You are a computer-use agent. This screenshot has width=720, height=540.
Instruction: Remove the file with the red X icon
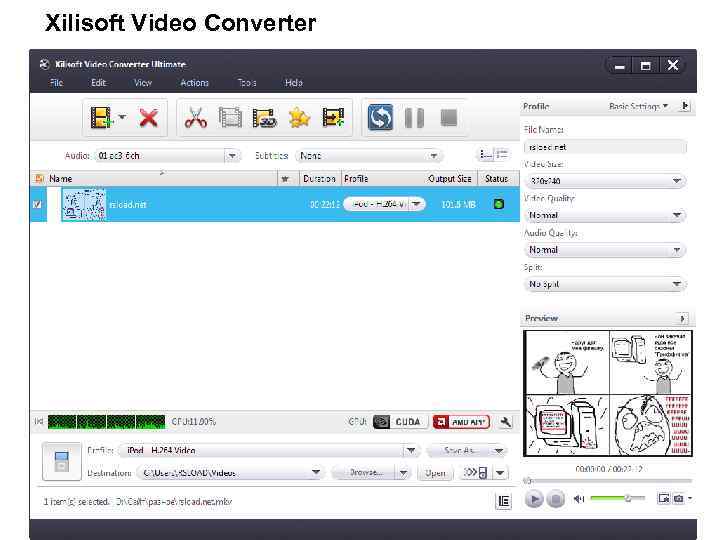(x=148, y=118)
